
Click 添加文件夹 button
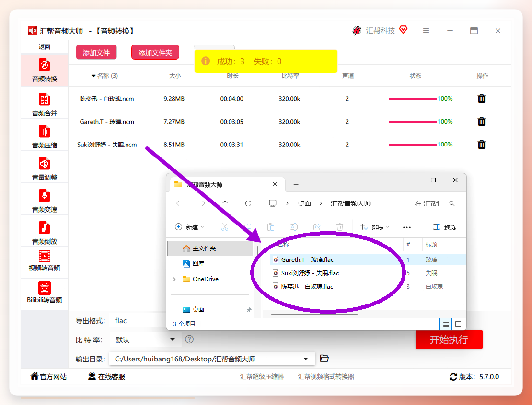click(155, 53)
